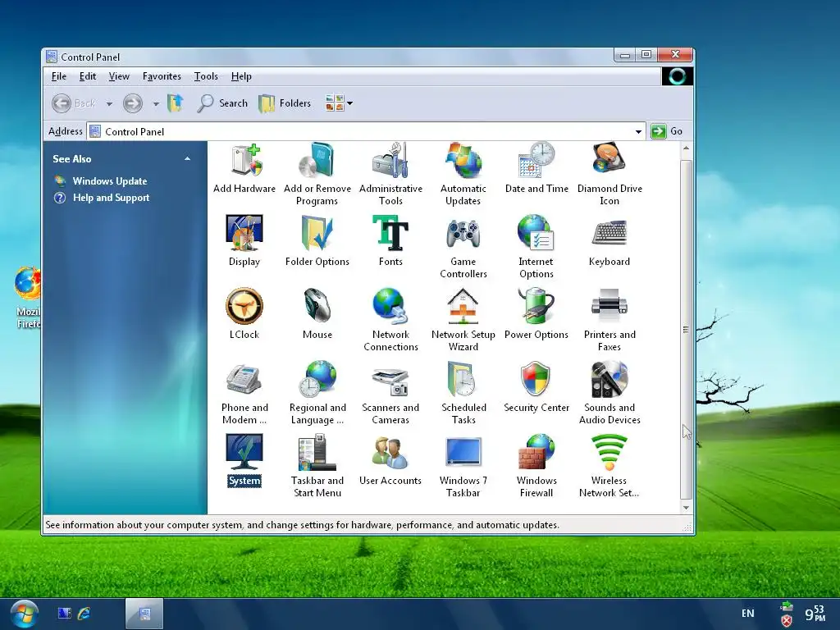Open the Tools menu
The height and width of the screenshot is (630, 840).
[x=206, y=76]
